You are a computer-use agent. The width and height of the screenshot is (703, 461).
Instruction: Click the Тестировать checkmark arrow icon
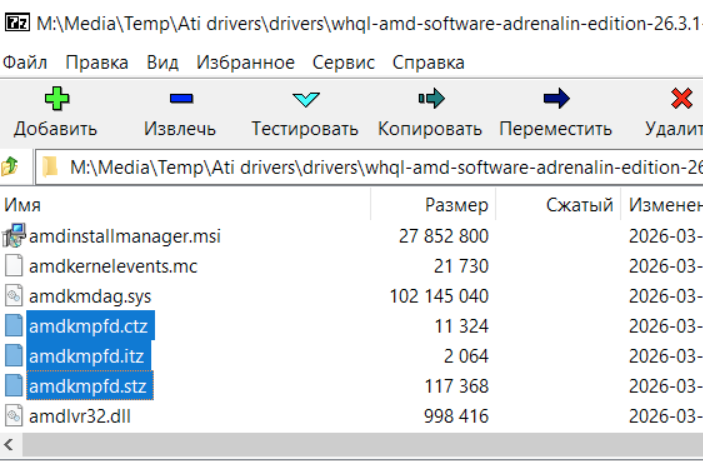click(306, 99)
